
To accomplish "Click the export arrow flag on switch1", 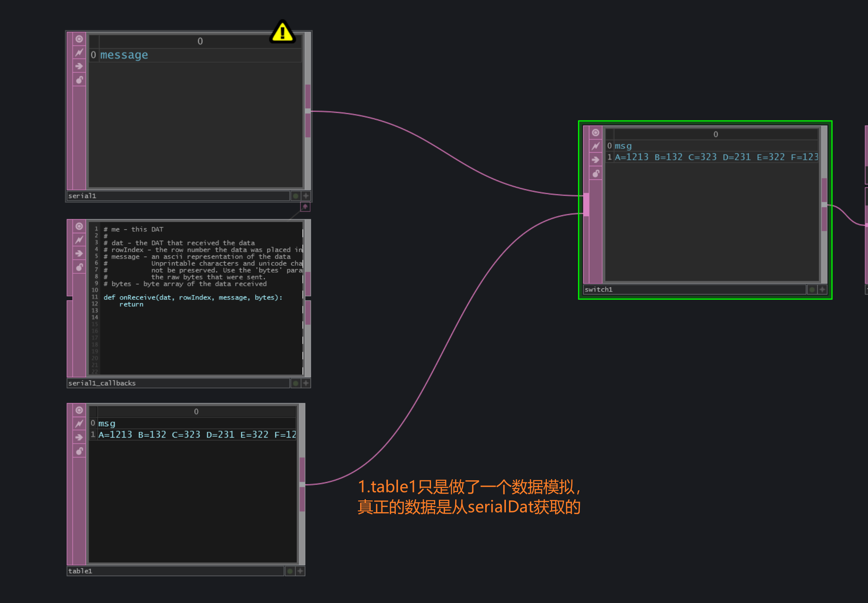I will coord(596,159).
